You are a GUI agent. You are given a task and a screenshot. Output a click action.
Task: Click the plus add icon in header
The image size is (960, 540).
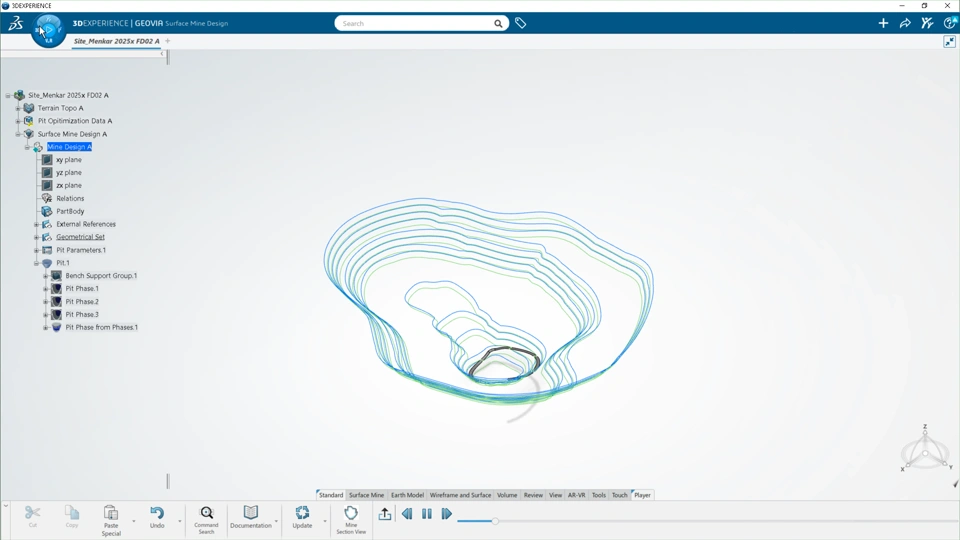tap(883, 23)
